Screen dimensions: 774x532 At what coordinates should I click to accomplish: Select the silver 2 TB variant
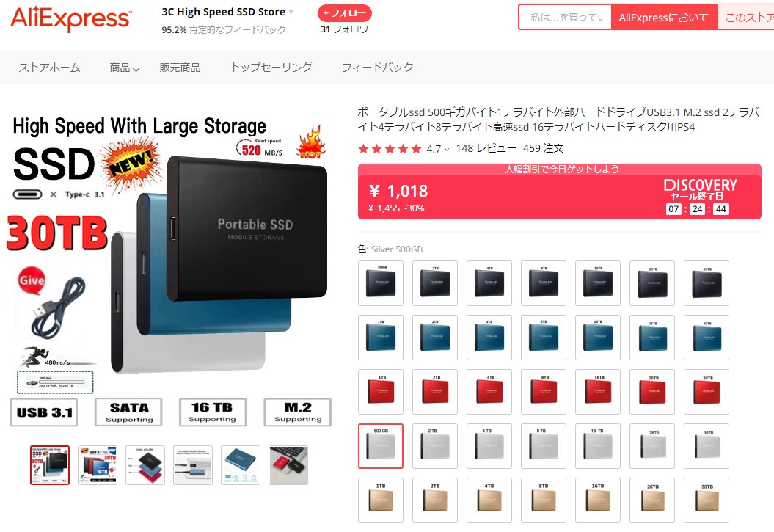pyautogui.click(x=435, y=446)
